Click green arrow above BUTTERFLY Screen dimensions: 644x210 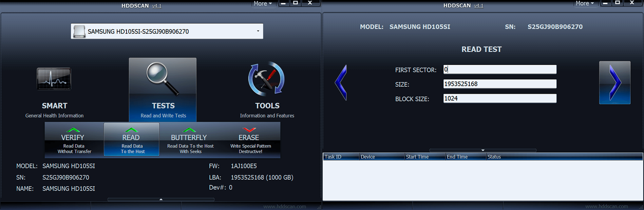[189, 130]
